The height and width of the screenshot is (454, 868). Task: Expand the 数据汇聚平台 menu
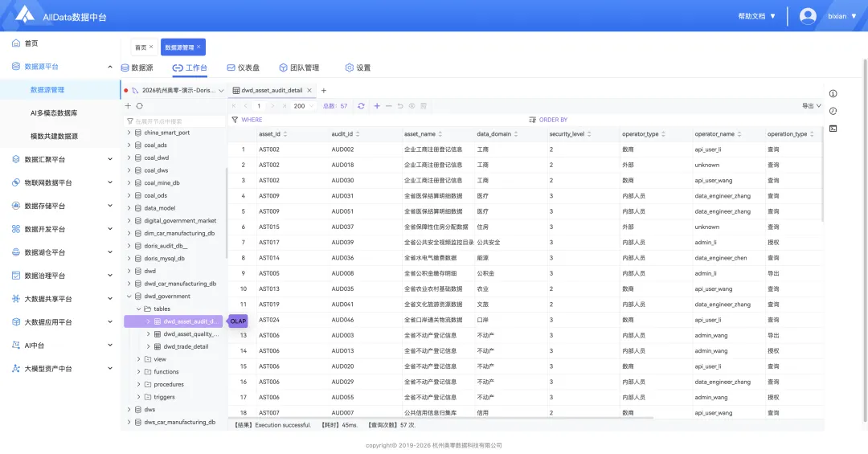60,159
